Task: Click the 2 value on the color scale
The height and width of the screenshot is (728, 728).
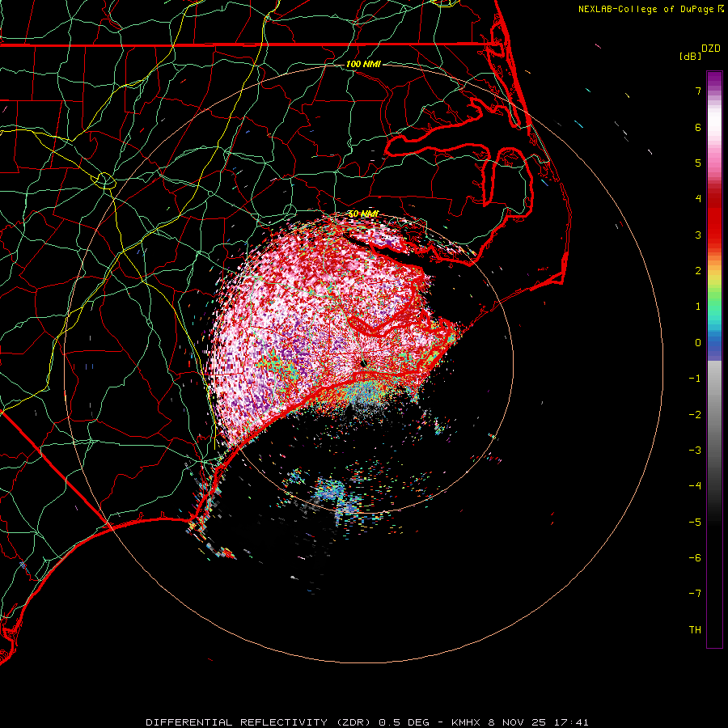Action: (698, 271)
